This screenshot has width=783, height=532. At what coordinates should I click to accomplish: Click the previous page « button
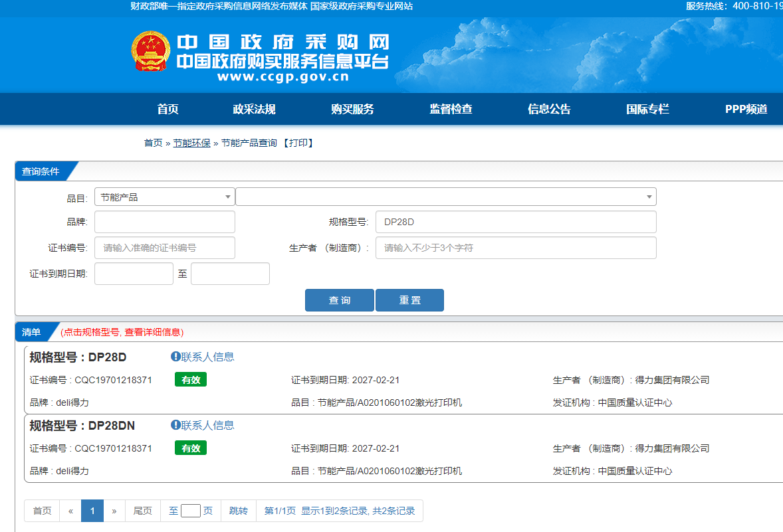(70, 511)
